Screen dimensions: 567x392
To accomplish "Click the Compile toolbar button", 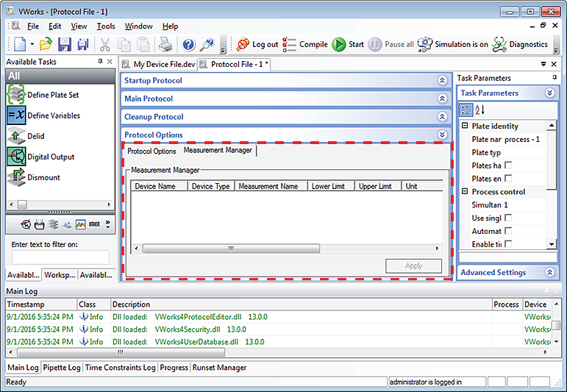I will click(305, 44).
